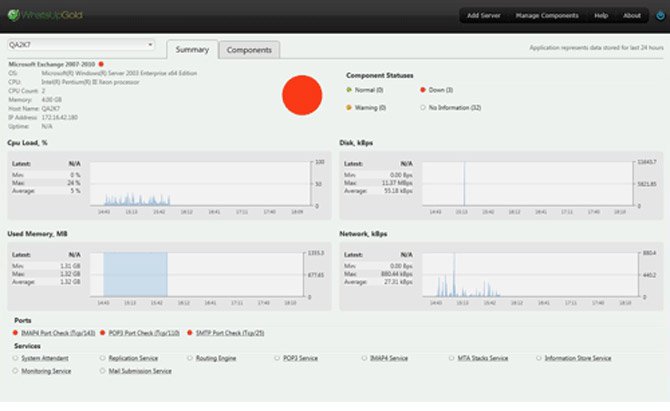This screenshot has height=411, width=670.
Task: Click red status dot for IMAP4 Port Check
Action: pyautogui.click(x=15, y=333)
